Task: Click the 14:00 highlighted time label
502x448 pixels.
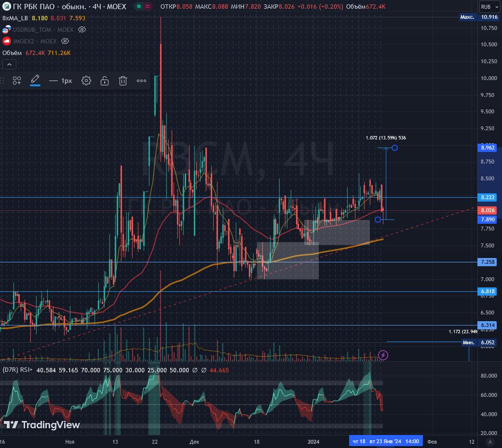Action: click(x=412, y=441)
